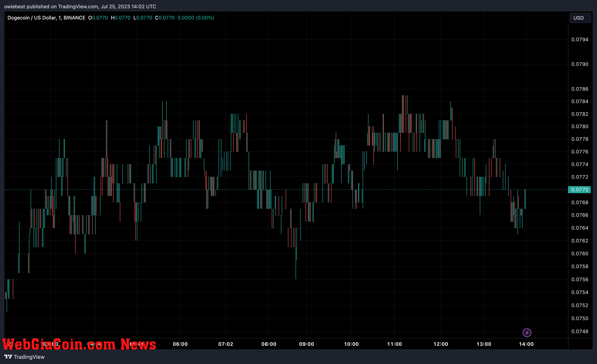Click the 0.0772 price axis label
Viewport: 597px width, 364px height.
pos(580,177)
